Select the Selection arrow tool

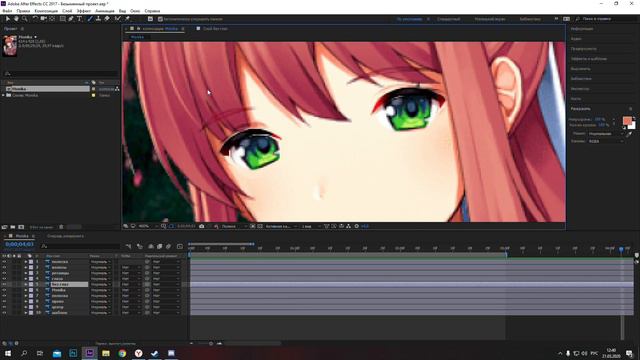(x=7, y=19)
